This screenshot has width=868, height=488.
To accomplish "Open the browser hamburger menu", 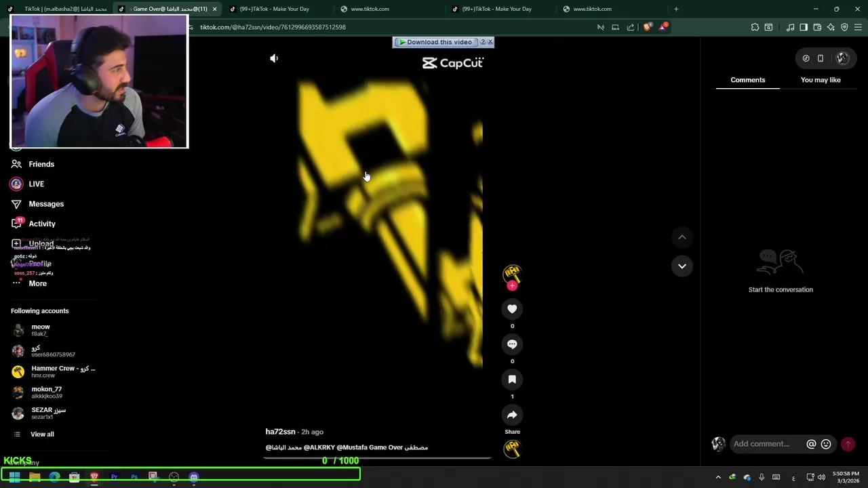I will pos(857,27).
